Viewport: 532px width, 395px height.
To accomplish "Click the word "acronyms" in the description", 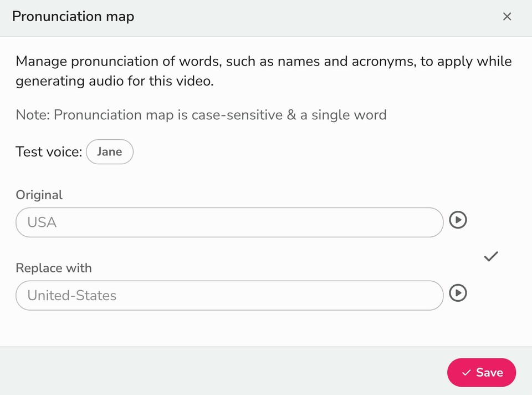I will 383,62.
